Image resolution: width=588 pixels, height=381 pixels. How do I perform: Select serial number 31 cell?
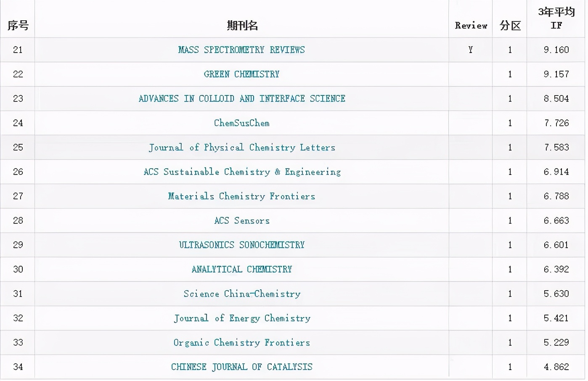click(x=18, y=294)
